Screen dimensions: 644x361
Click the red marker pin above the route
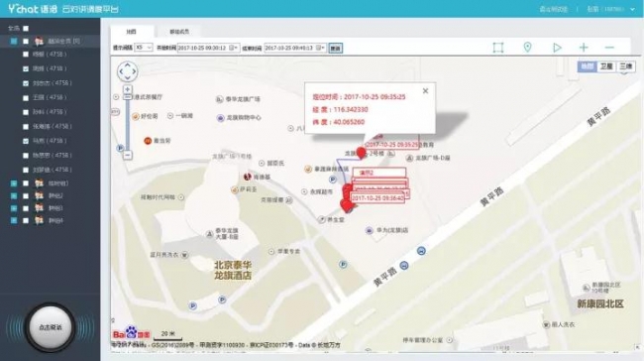click(x=361, y=153)
